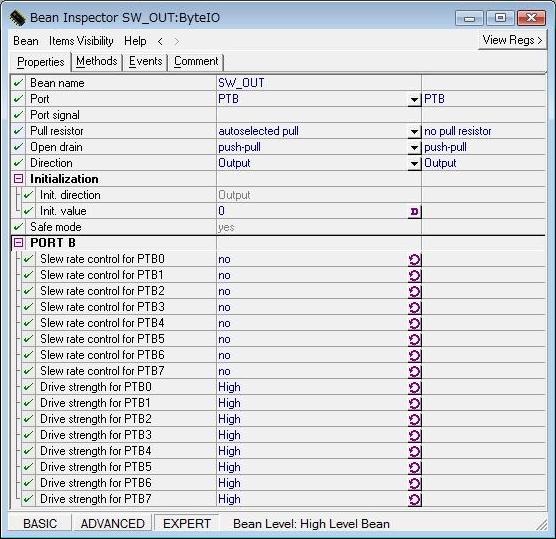The width and height of the screenshot is (556, 539).
Task: Click the green check mark next to Safe mode
Action: (18, 227)
